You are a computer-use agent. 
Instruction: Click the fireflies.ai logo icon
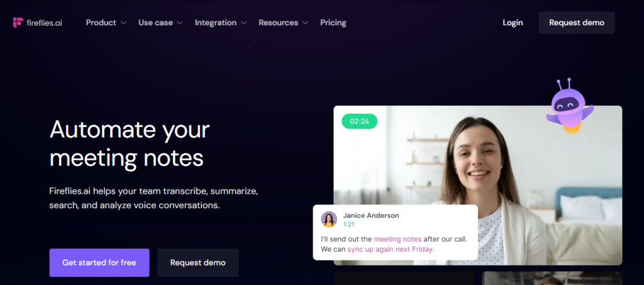click(x=18, y=23)
